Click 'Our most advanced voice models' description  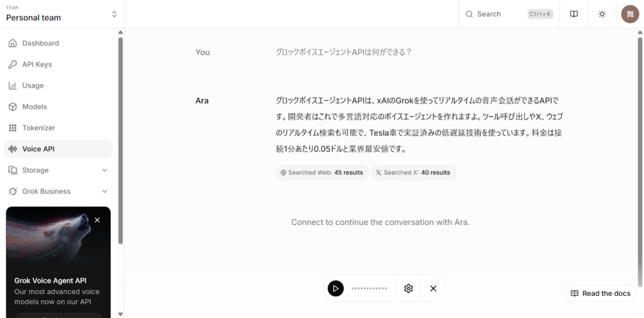pyautogui.click(x=57, y=297)
